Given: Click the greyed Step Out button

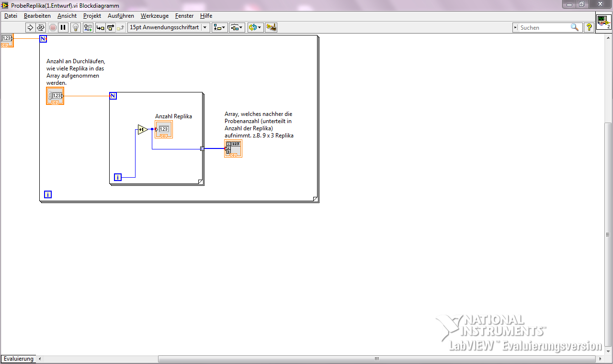Looking at the screenshot, I should coord(121,27).
